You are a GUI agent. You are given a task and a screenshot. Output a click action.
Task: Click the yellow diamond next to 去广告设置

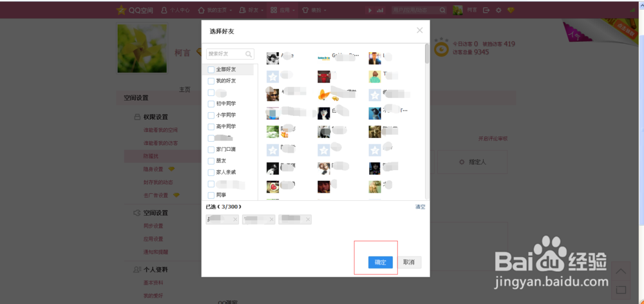[x=176, y=195]
